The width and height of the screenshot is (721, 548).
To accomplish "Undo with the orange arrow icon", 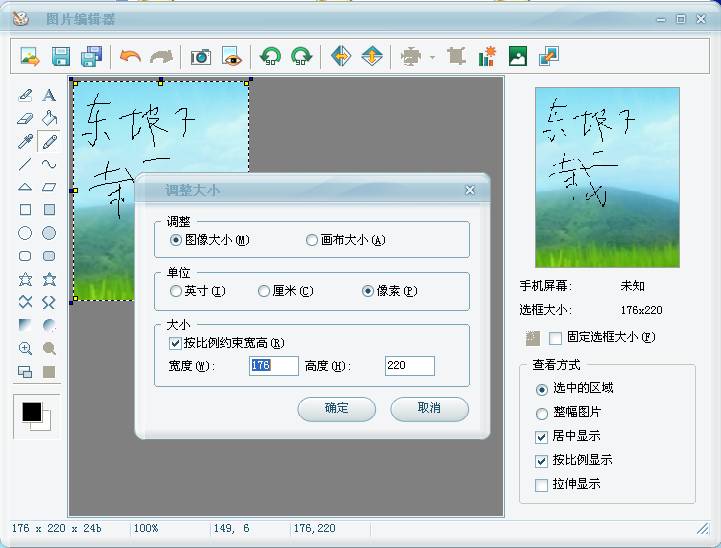I will click(x=130, y=57).
